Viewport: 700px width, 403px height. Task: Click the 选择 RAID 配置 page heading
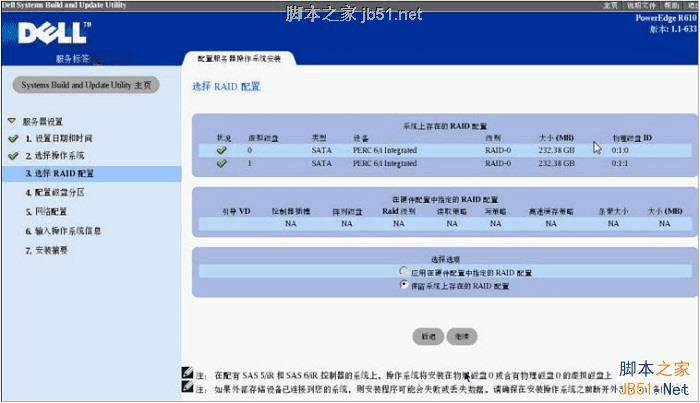pos(226,87)
